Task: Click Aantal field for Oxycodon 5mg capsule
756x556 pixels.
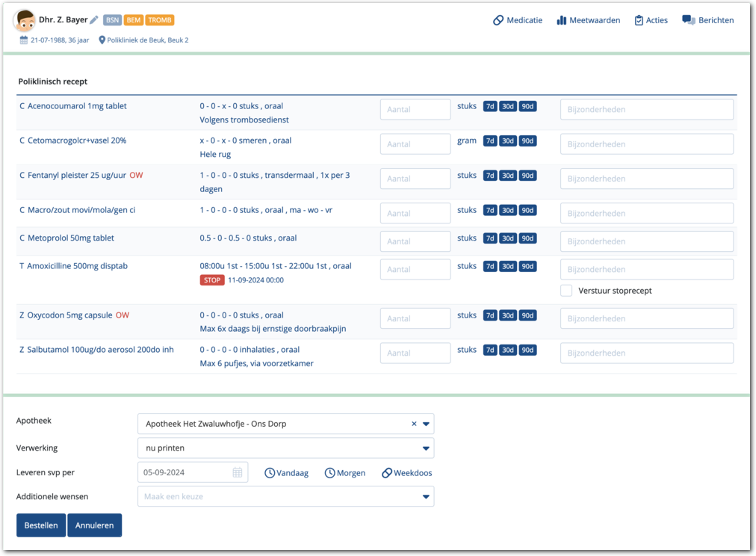Action: (x=415, y=318)
